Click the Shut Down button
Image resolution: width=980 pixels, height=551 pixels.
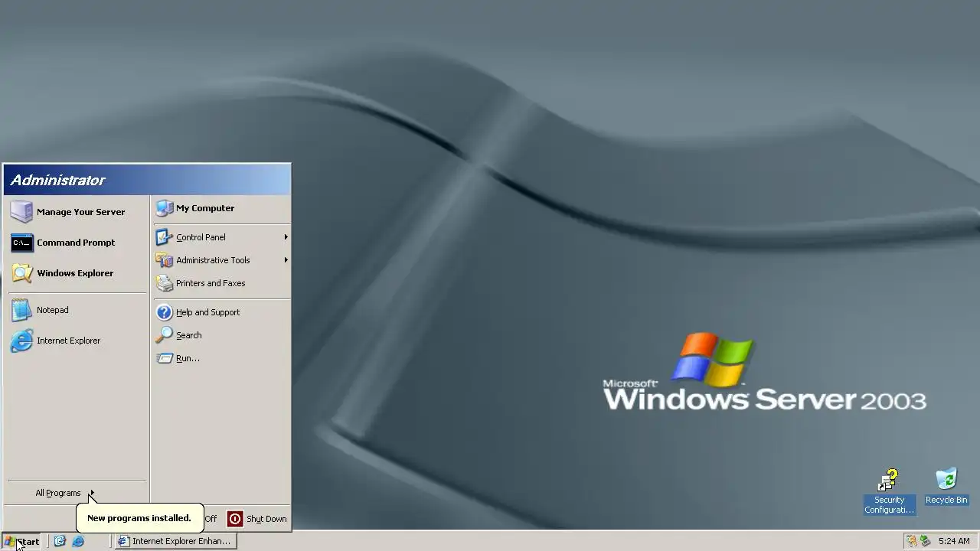coord(257,519)
